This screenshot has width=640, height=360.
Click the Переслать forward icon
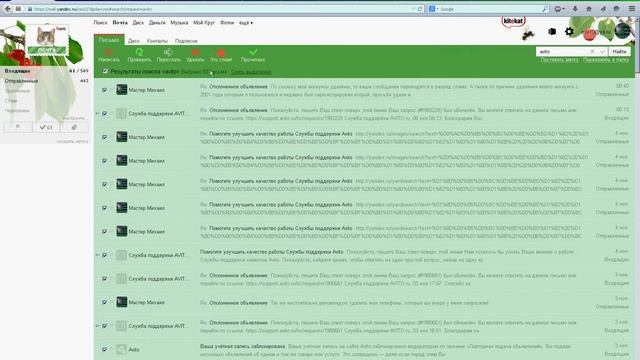(x=168, y=52)
